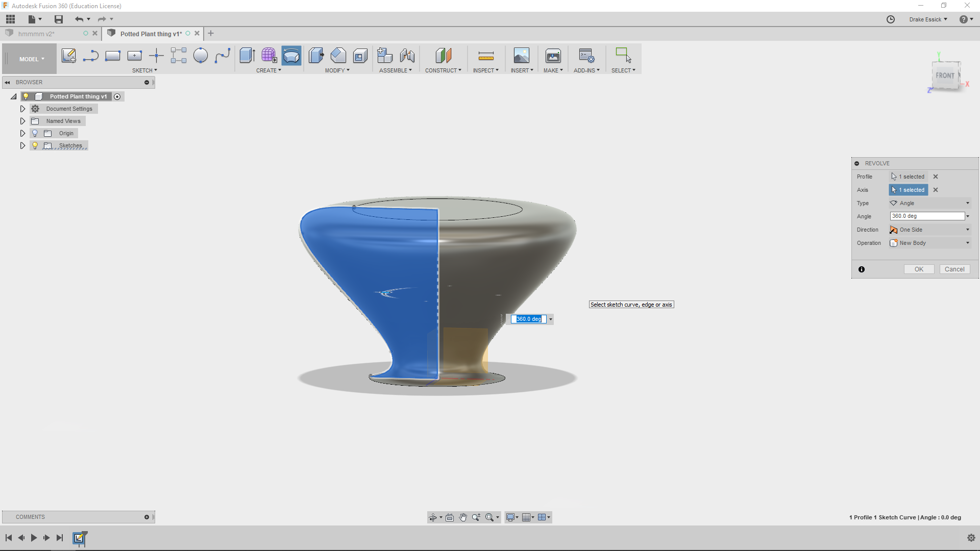Clear the Axis selection

(x=936, y=190)
